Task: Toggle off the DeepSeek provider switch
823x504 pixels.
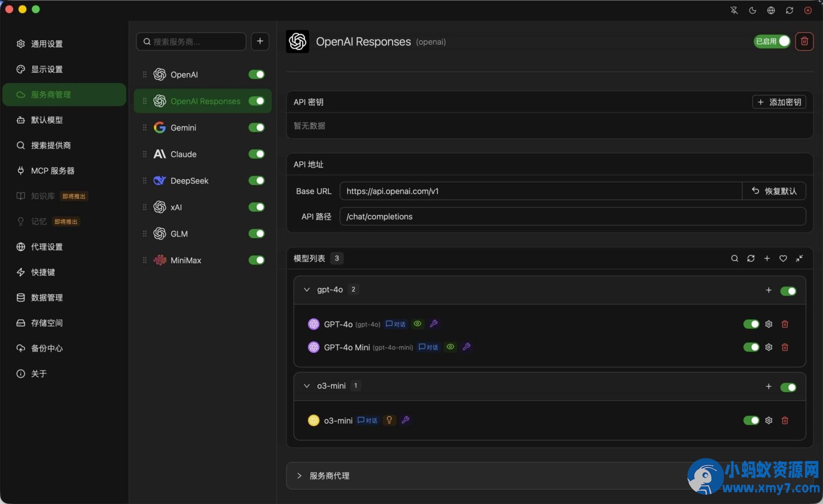Action: (257, 180)
